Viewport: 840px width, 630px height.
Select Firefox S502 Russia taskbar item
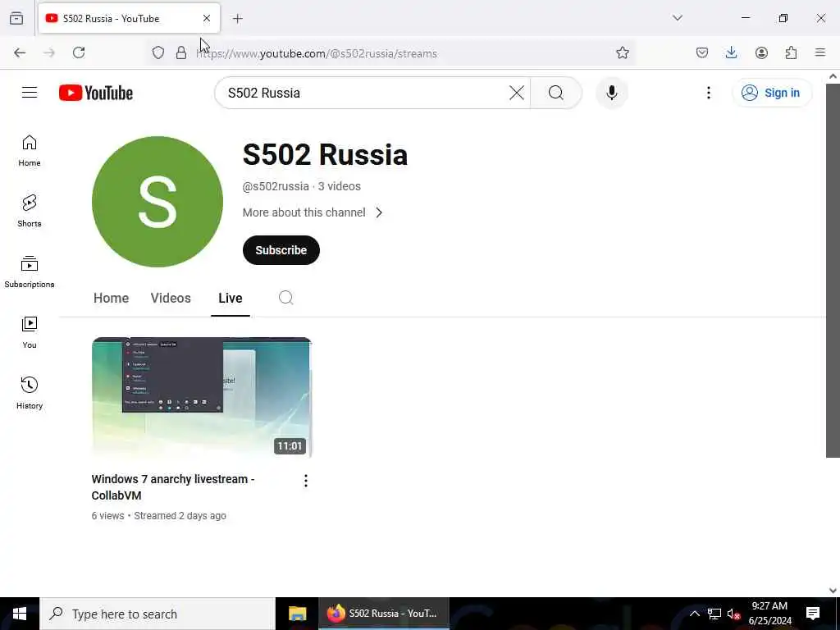click(x=384, y=614)
